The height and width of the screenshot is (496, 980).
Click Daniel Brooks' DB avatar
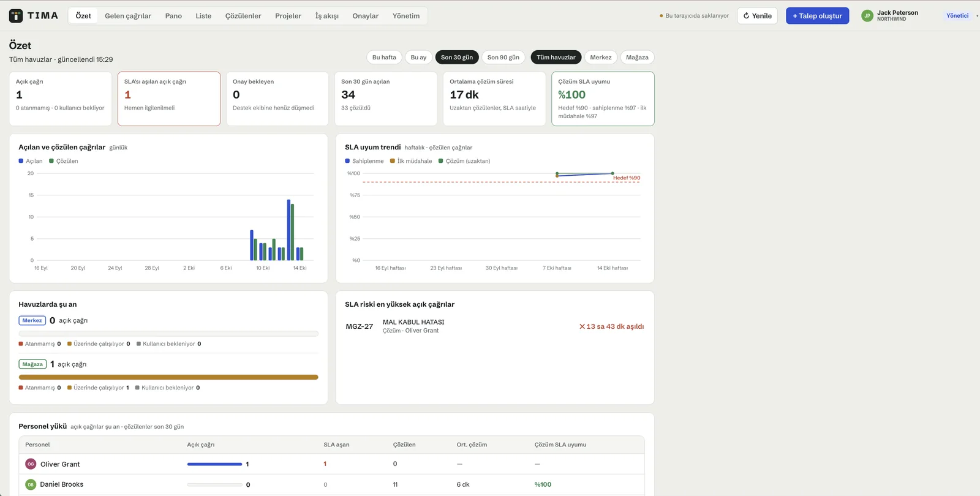[31, 484]
